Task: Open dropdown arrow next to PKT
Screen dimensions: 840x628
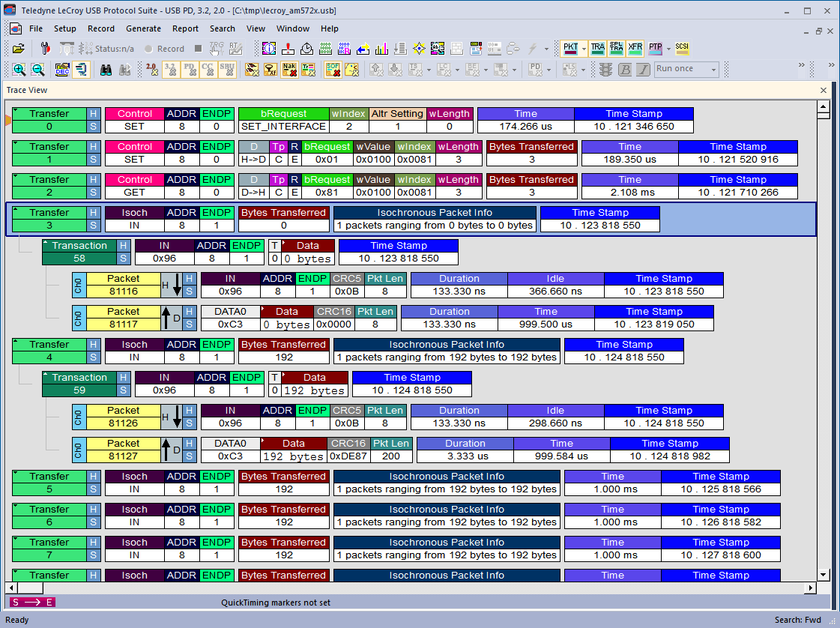Action: (x=584, y=49)
